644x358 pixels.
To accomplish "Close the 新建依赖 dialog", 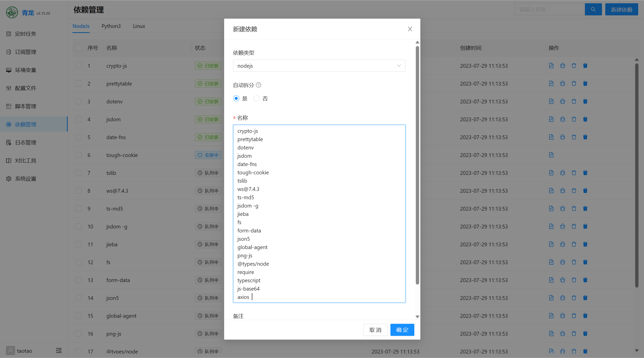I will point(410,29).
